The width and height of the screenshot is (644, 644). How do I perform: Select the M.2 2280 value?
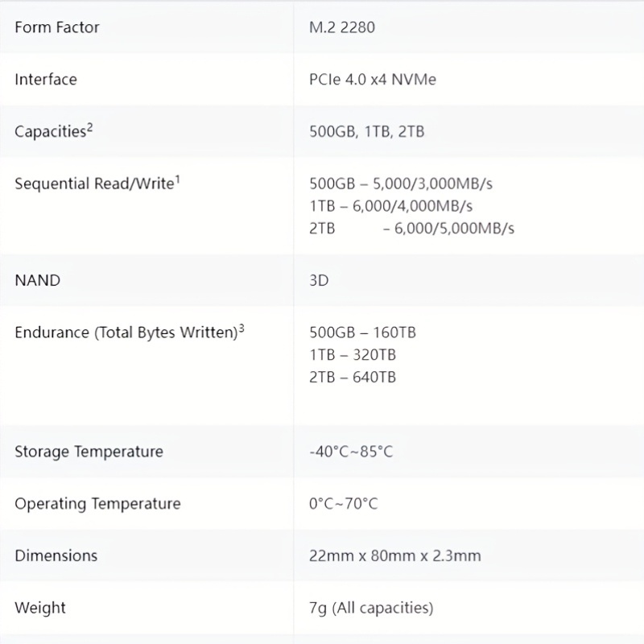342,27
